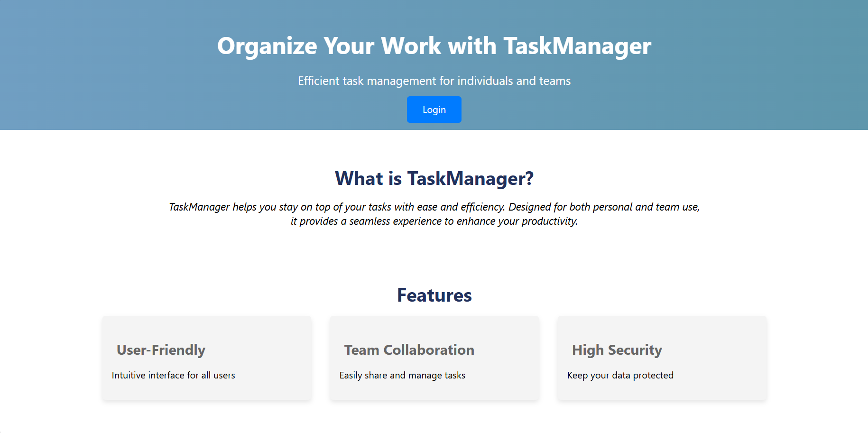Image resolution: width=868 pixels, height=433 pixels.
Task: Select the main heading 'Organize Your Work with TaskManager'
Action: click(x=434, y=46)
